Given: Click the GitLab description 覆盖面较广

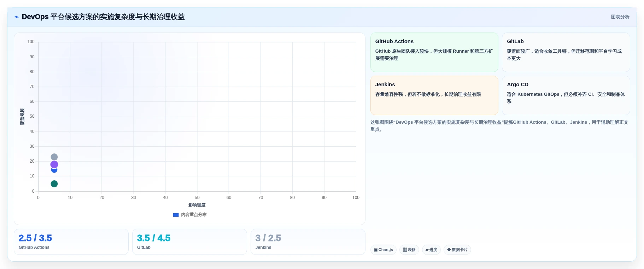Looking at the screenshot, I should pyautogui.click(x=564, y=55).
